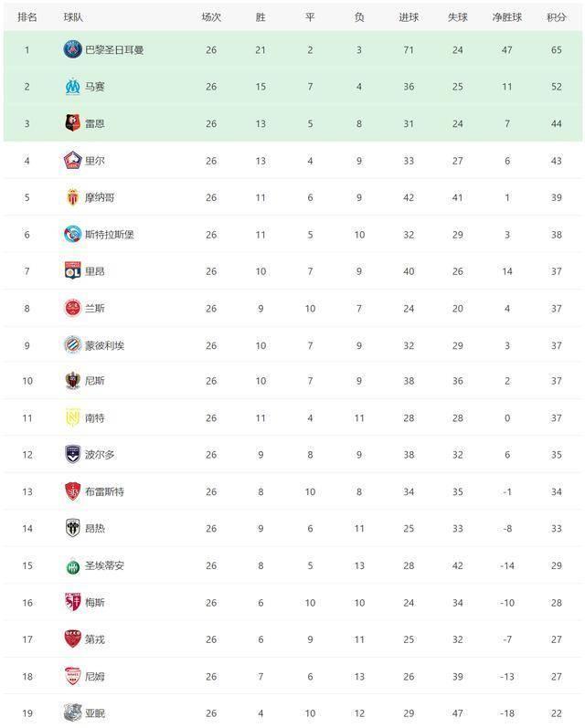This screenshot has height=728, width=585.
Task: Click the 积分 points column header
Action: [x=556, y=17]
